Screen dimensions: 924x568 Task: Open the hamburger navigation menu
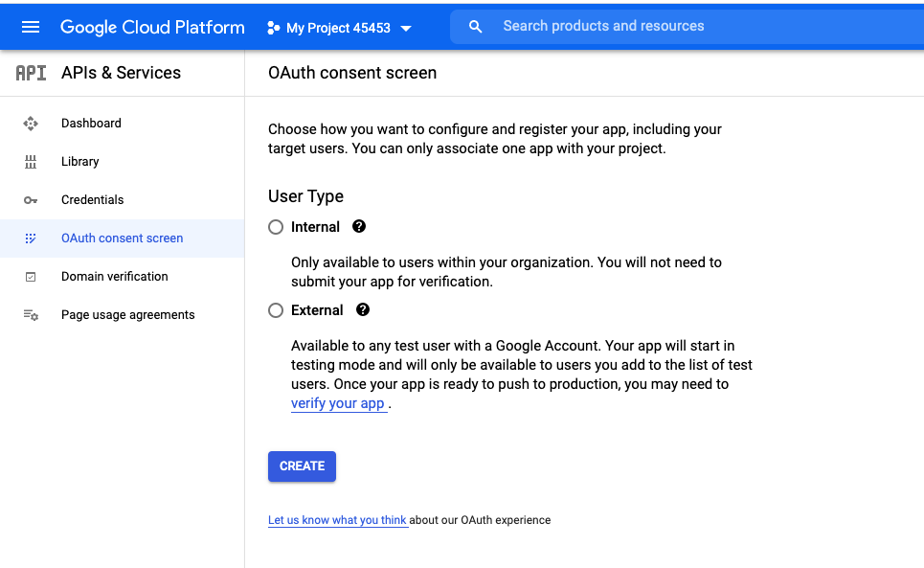[x=31, y=27]
